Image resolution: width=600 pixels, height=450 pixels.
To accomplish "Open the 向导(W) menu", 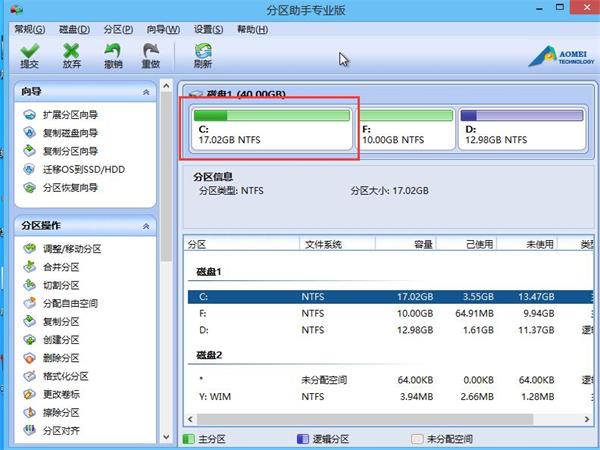I will [x=163, y=29].
